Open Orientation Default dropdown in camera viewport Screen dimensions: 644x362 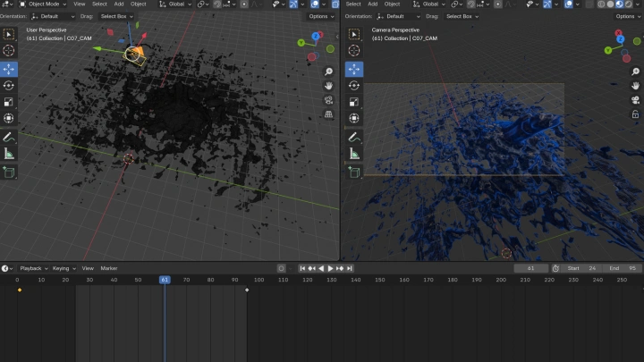click(x=398, y=16)
